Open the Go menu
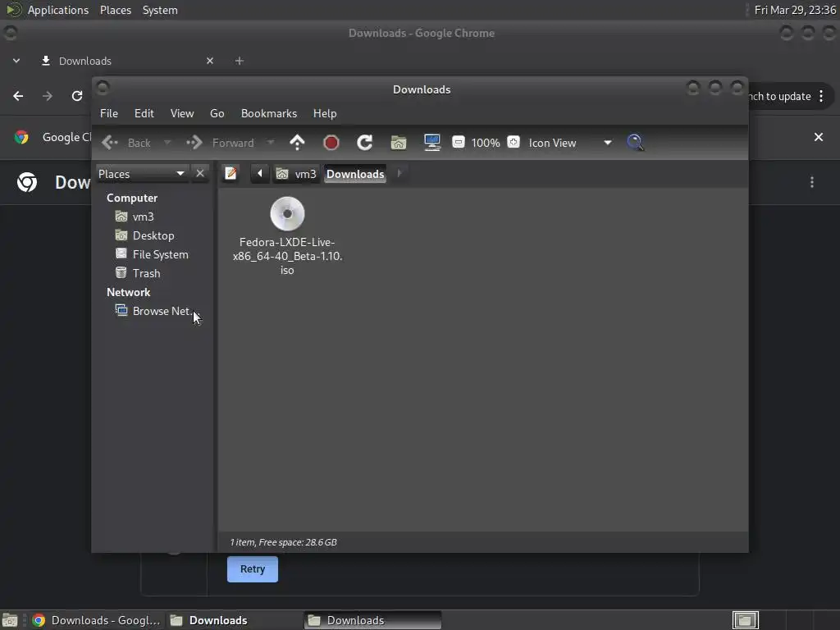The image size is (840, 630). click(x=217, y=113)
